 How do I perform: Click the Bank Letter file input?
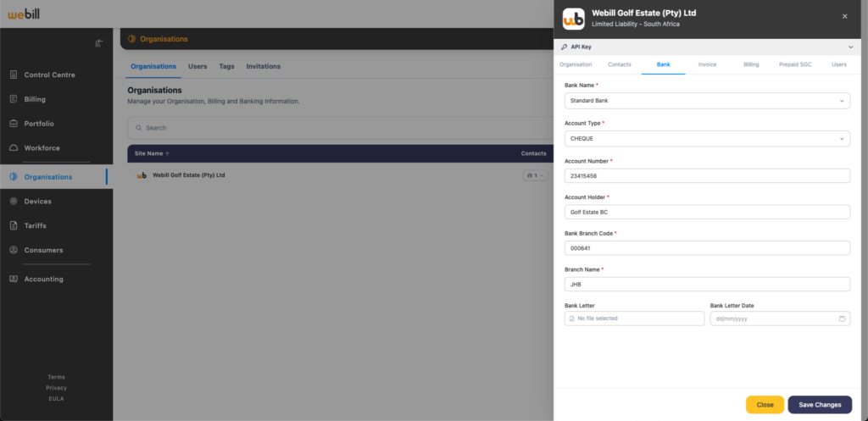click(x=634, y=319)
